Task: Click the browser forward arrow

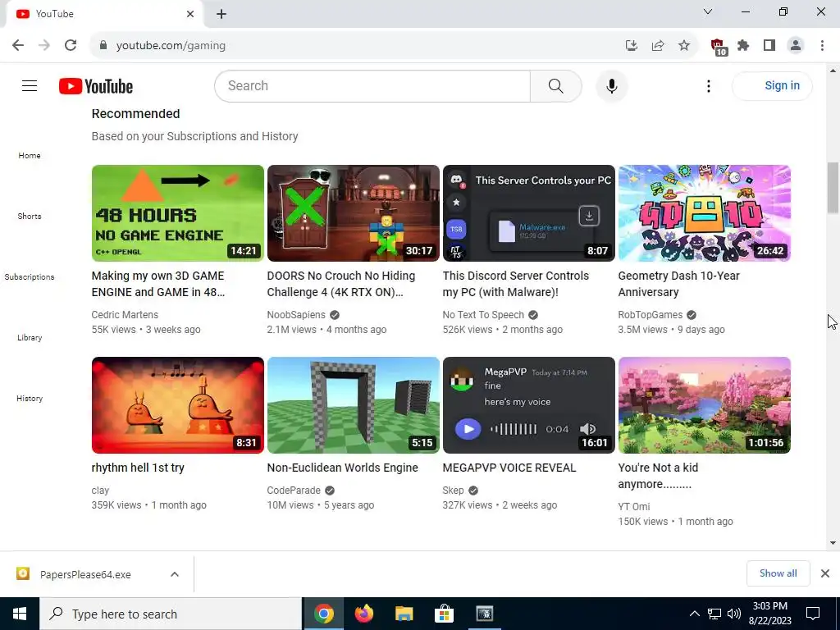Action: click(44, 45)
